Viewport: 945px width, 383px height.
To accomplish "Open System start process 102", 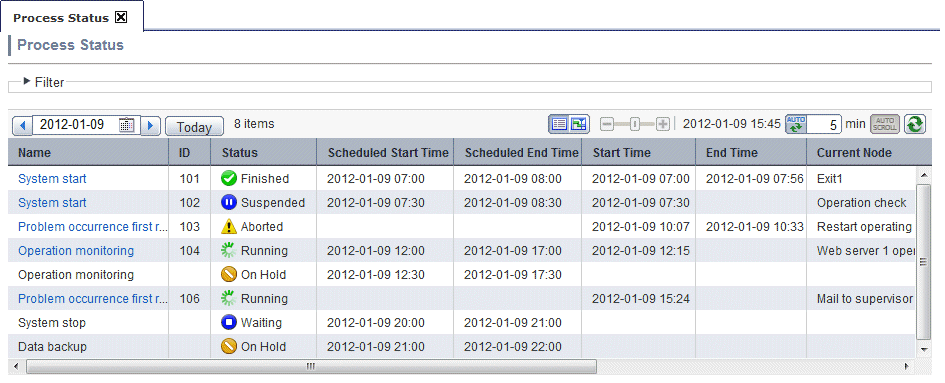I will tap(52, 203).
